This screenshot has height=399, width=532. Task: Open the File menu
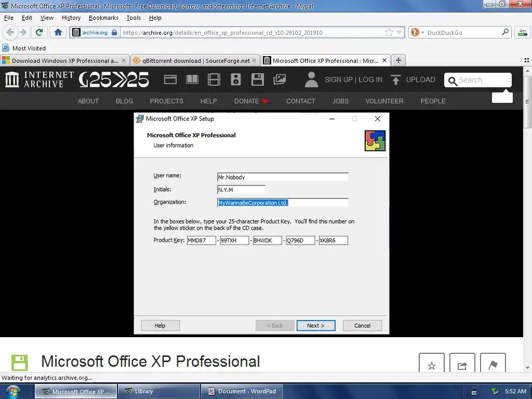pos(9,18)
